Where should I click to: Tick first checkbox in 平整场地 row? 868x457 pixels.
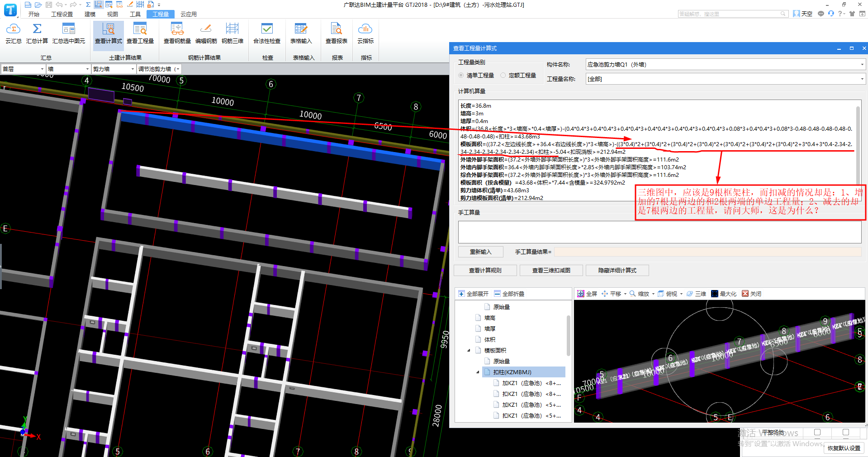(817, 432)
